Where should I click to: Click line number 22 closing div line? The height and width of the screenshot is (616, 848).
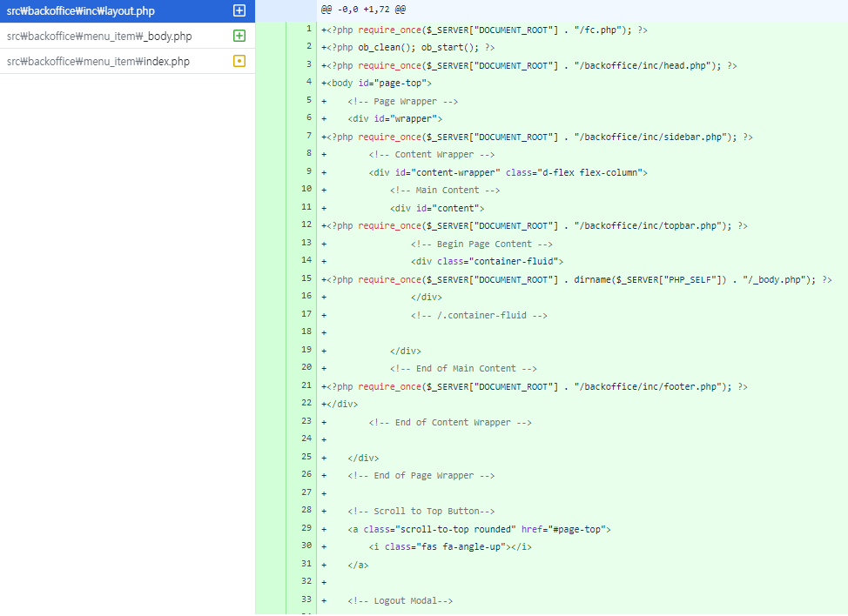coord(340,405)
